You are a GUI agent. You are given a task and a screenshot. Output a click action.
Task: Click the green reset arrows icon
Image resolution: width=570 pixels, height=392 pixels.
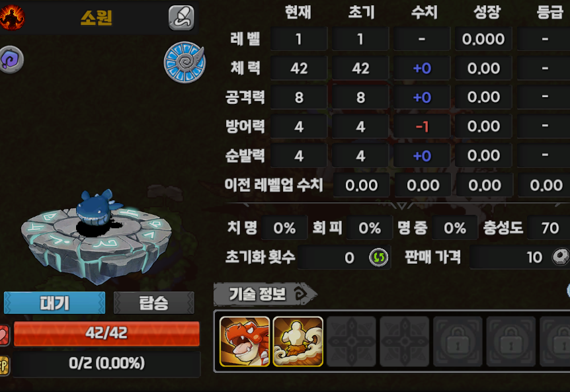[378, 257]
